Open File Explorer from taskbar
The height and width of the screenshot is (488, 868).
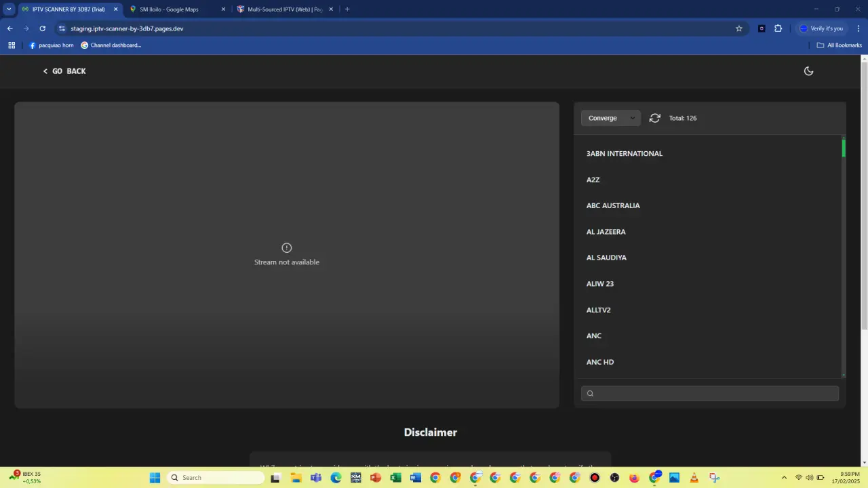pos(296,478)
